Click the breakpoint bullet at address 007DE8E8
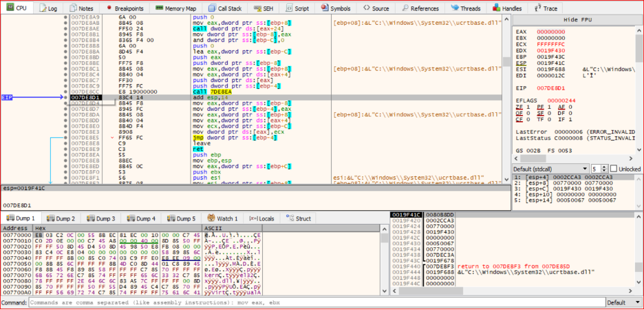The height and width of the screenshot is (310, 644). click(x=66, y=143)
